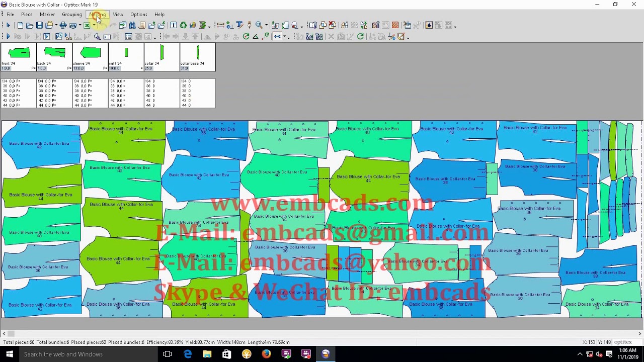The height and width of the screenshot is (362, 644).
Task: Open the Options menu
Action: pos(139,15)
